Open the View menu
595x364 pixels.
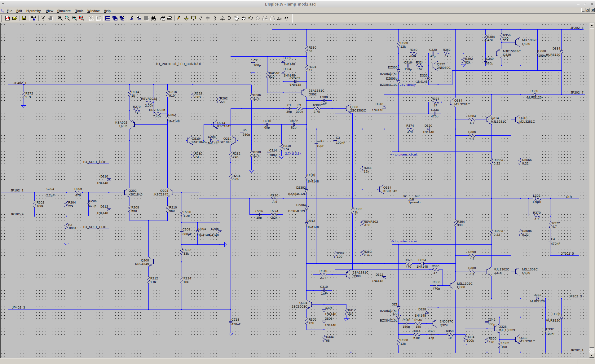click(x=49, y=11)
